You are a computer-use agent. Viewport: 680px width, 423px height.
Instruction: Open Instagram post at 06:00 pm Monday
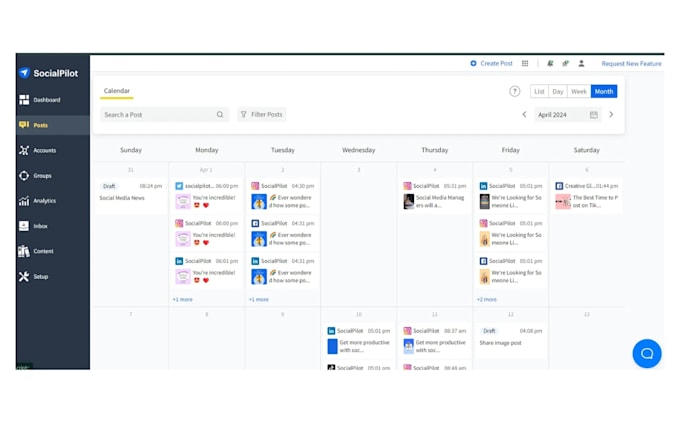207,233
